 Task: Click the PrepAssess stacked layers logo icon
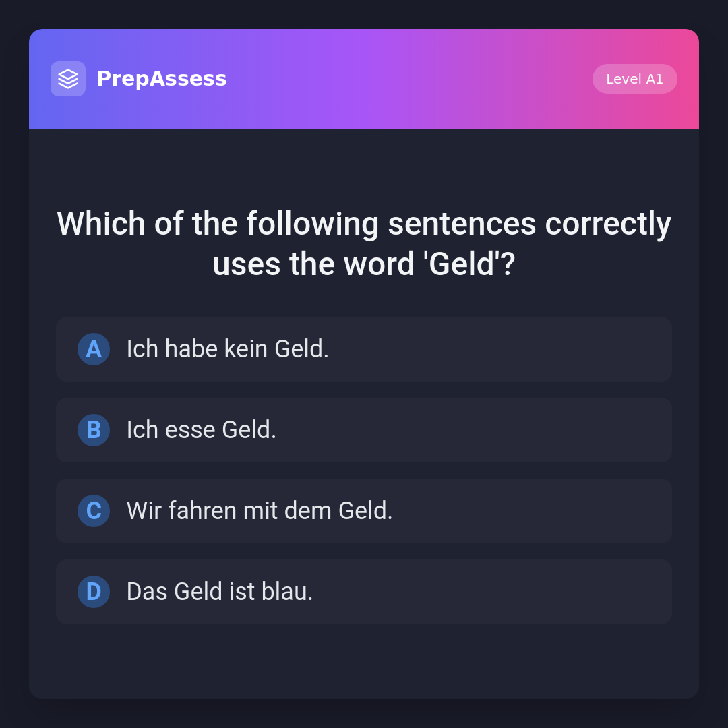click(x=68, y=79)
